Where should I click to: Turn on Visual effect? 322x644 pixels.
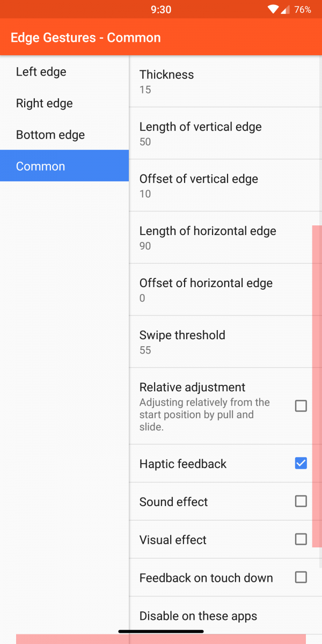pyautogui.click(x=301, y=539)
